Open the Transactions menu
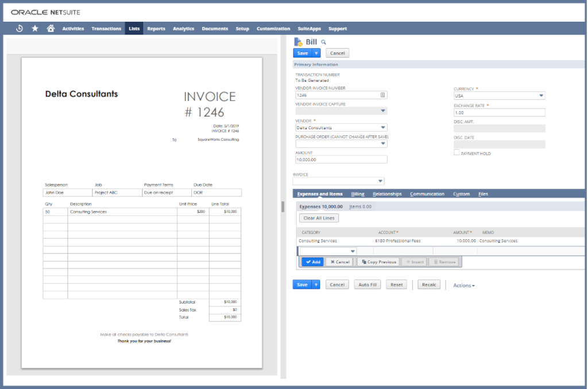This screenshot has width=588, height=389. point(106,29)
